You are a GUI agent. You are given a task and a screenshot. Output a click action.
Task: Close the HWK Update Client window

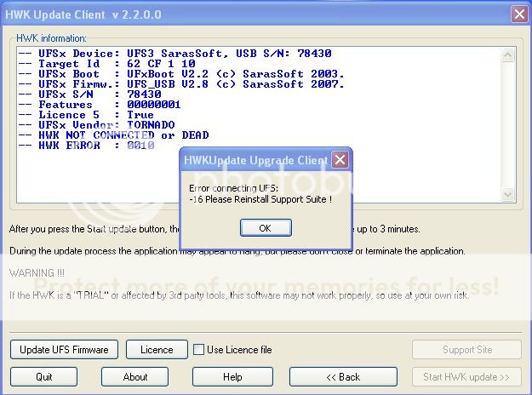[x=519, y=14]
